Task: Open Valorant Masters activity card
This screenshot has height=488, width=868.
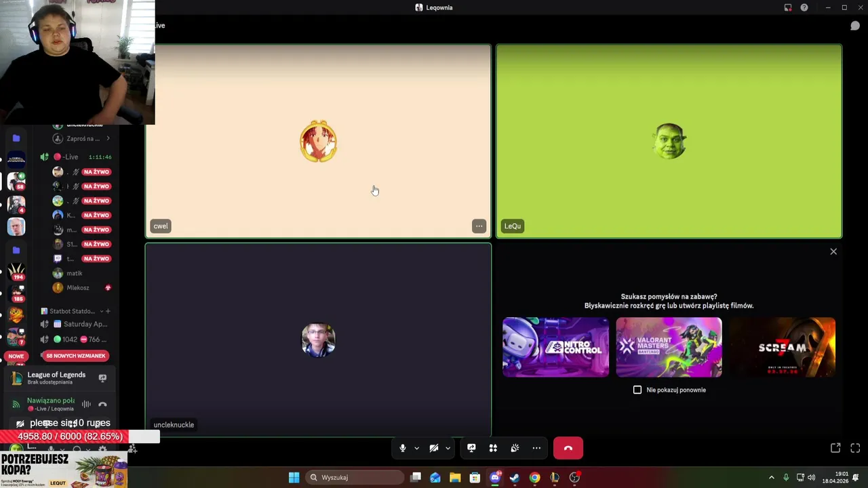Action: [669, 347]
